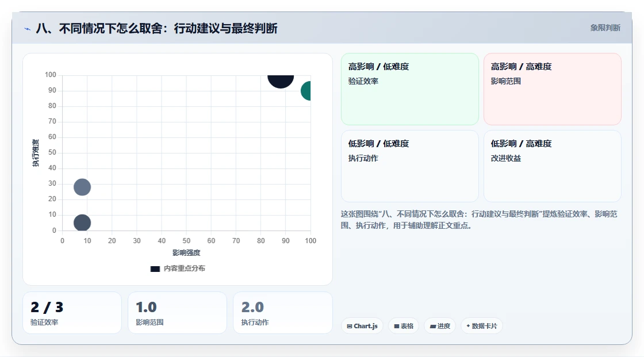Click the 2.0 执行动作 stat card
The height and width of the screenshot is (357, 644).
pos(282,313)
